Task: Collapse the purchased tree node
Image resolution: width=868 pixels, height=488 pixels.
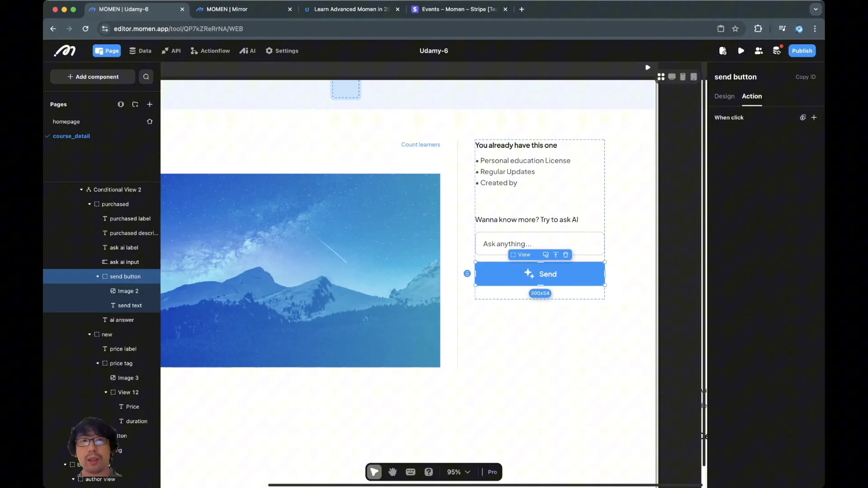Action: (x=90, y=204)
